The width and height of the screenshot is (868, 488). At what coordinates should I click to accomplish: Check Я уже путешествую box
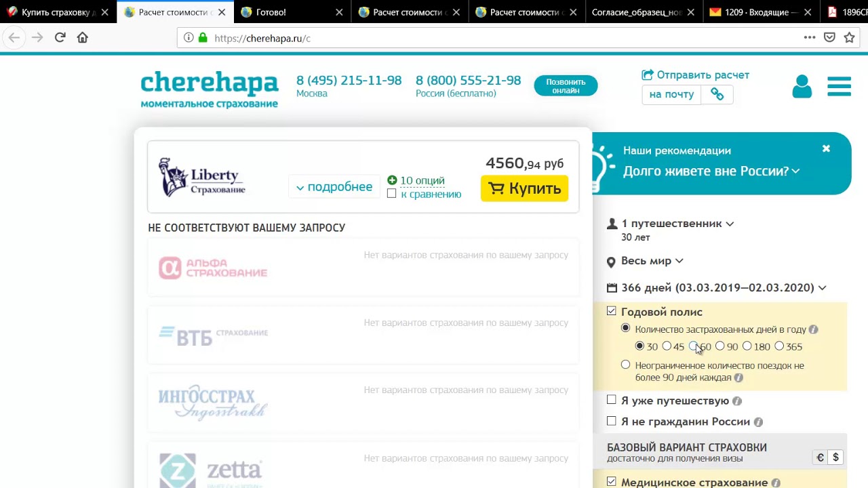coord(612,400)
